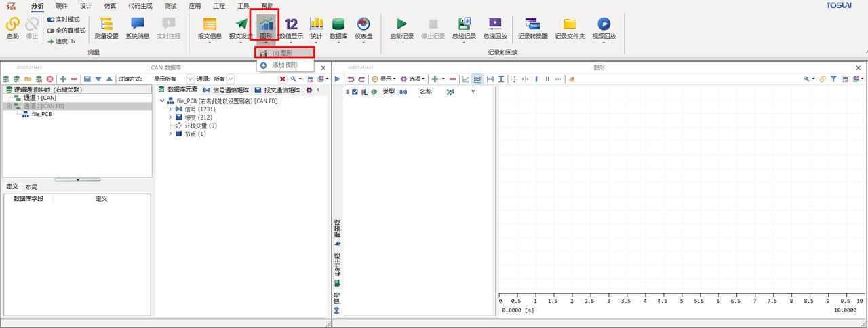The image size is (868, 328).
Task: Open 系统消息 system messages
Action: (137, 29)
